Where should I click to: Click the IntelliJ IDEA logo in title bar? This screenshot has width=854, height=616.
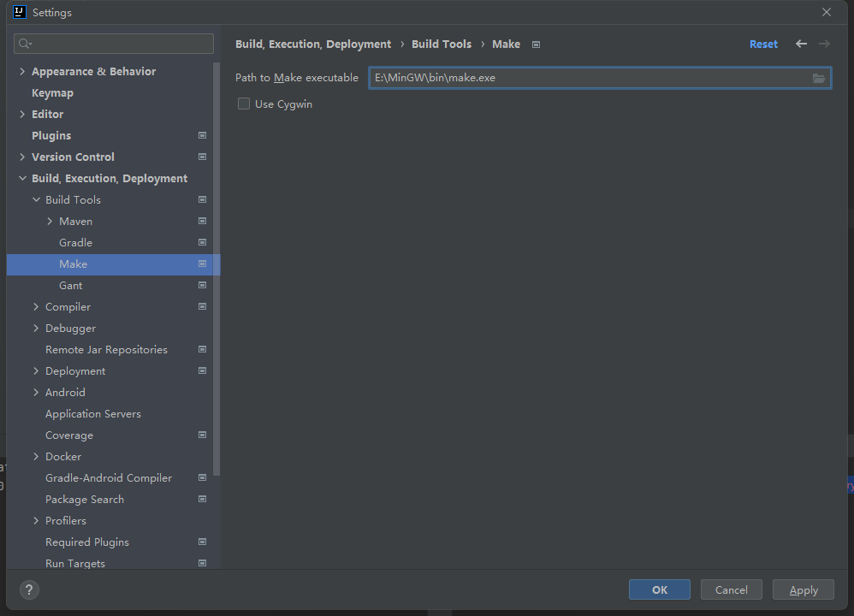pyautogui.click(x=20, y=12)
